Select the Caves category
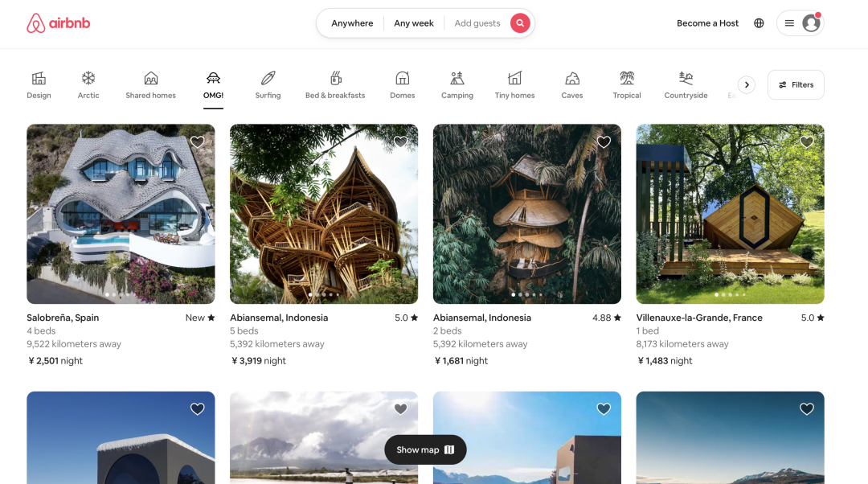Screen dimensions: 868x484 tap(572, 85)
